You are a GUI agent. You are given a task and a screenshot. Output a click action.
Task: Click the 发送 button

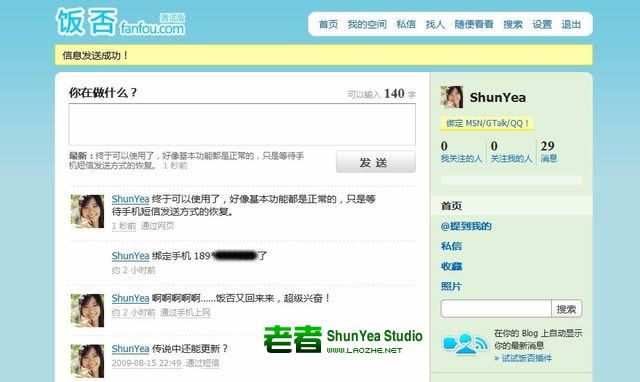click(376, 162)
